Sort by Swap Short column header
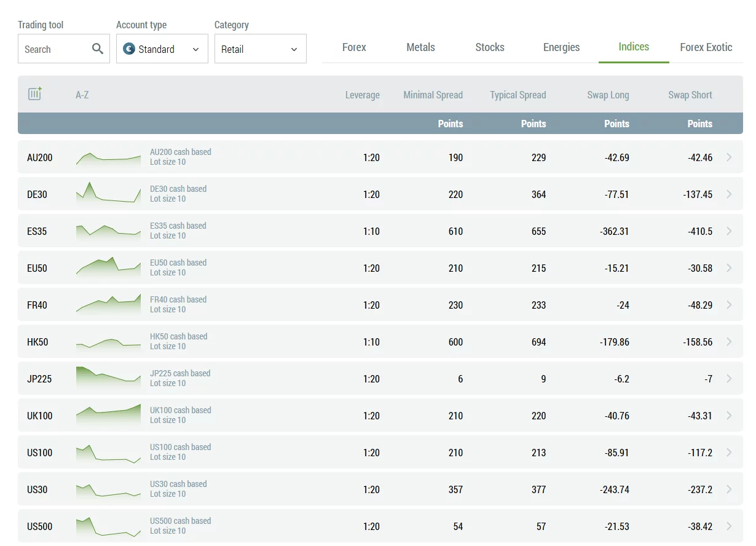The height and width of the screenshot is (546, 756). (x=690, y=95)
